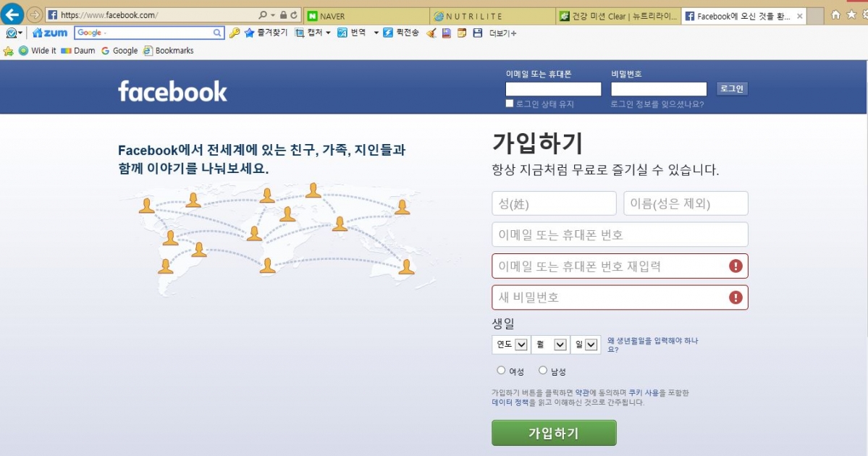
Task: Check the 로그인 상태 유지 checkbox
Action: [x=509, y=104]
